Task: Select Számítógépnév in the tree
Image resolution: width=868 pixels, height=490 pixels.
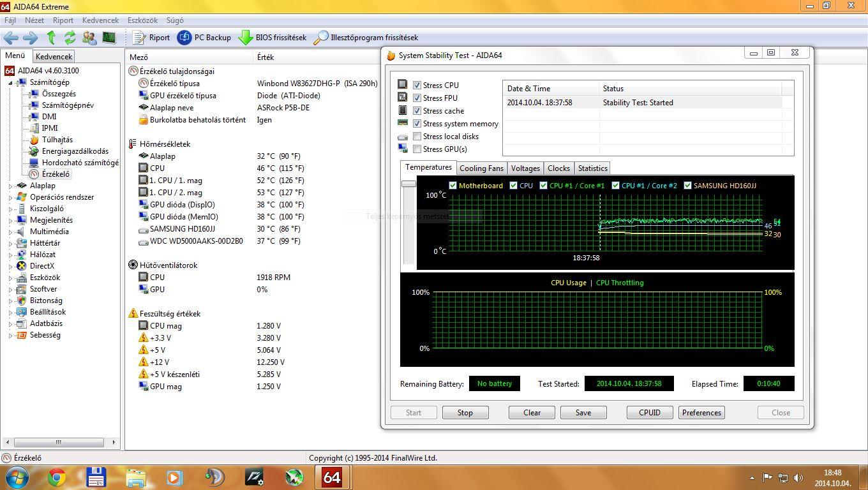Action: point(68,105)
